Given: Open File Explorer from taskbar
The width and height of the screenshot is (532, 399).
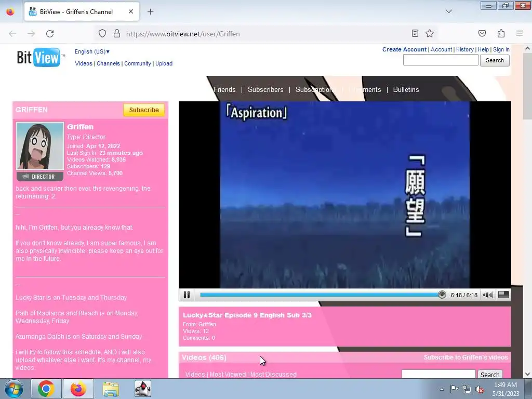Looking at the screenshot, I should 111,389.
